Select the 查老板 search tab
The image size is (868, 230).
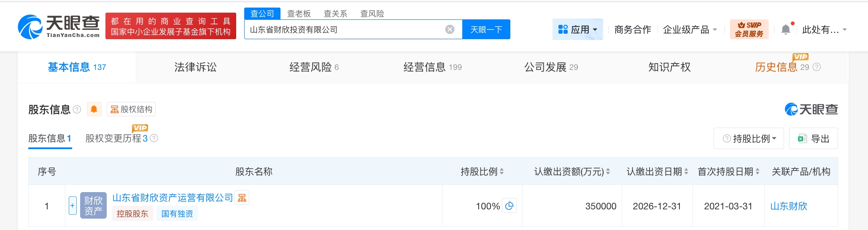click(299, 13)
